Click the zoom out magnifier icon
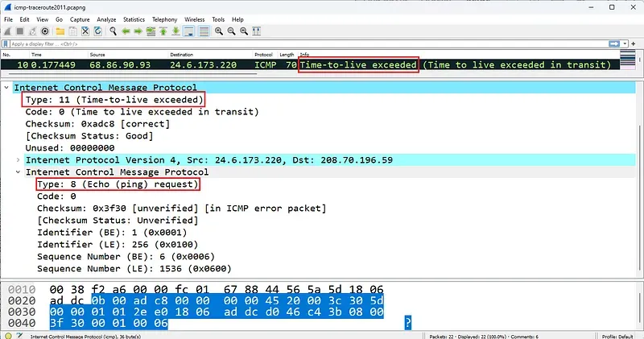The height and width of the screenshot is (339, 644). [x=231, y=31]
